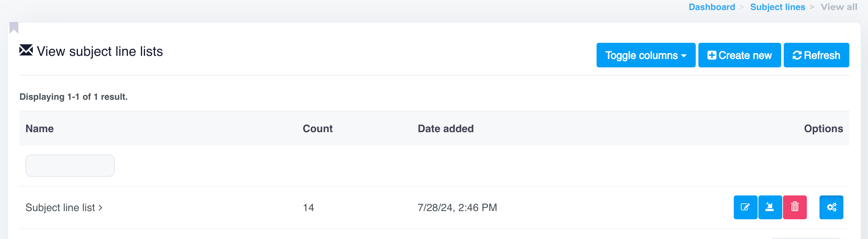Click the View all breadcrumb item
Image resolution: width=868 pixels, height=239 pixels.
(x=839, y=7)
